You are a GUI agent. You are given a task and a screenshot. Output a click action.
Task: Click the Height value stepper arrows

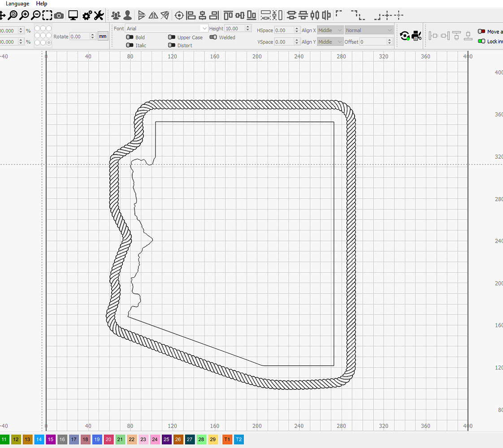click(x=247, y=29)
